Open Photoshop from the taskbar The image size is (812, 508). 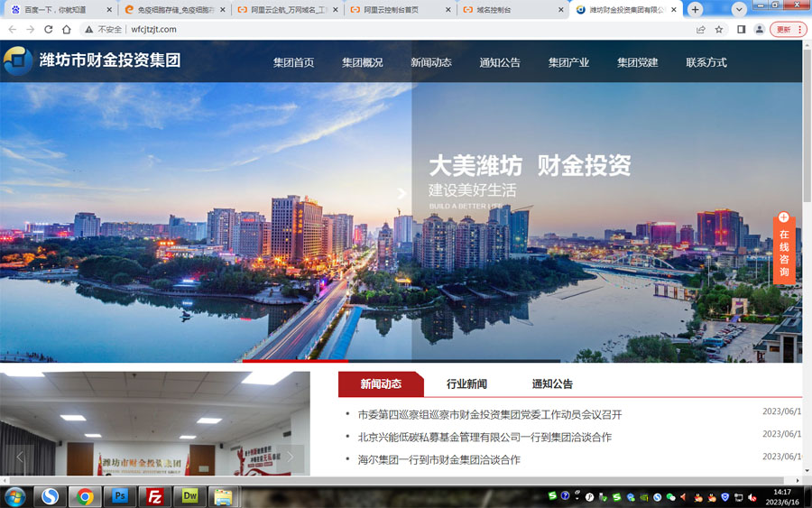(x=120, y=495)
